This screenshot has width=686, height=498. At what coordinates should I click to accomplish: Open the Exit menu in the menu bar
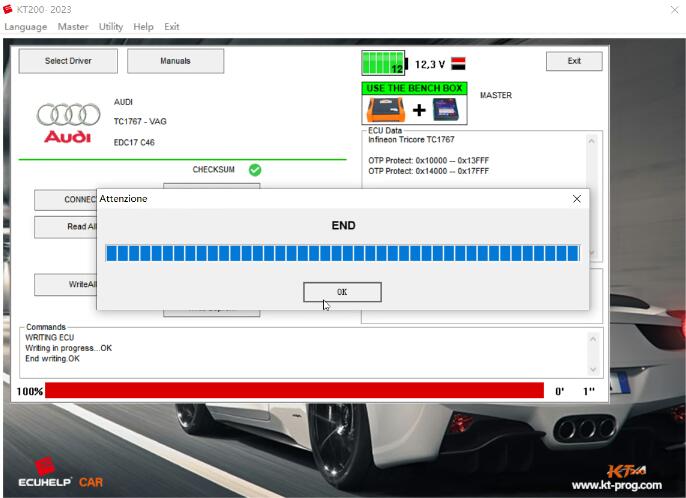172,27
